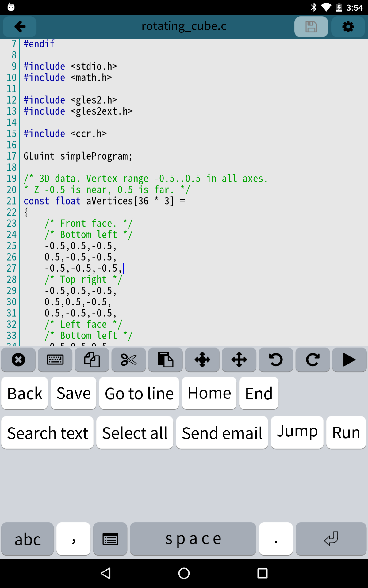
Task: Tap Send email button
Action: (x=222, y=433)
